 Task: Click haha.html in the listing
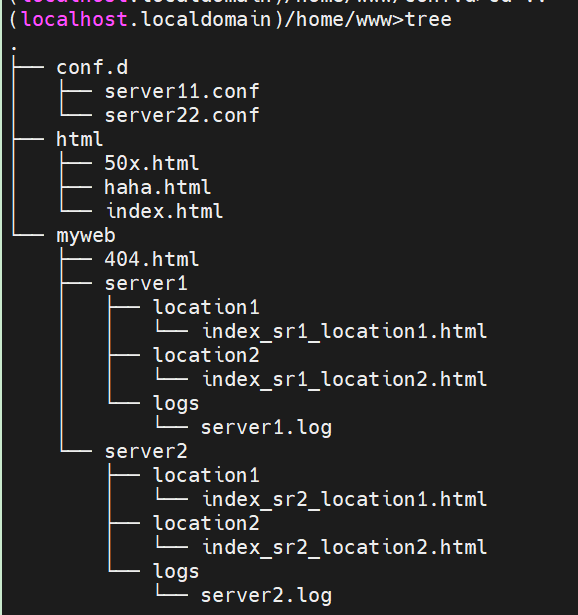pos(158,187)
